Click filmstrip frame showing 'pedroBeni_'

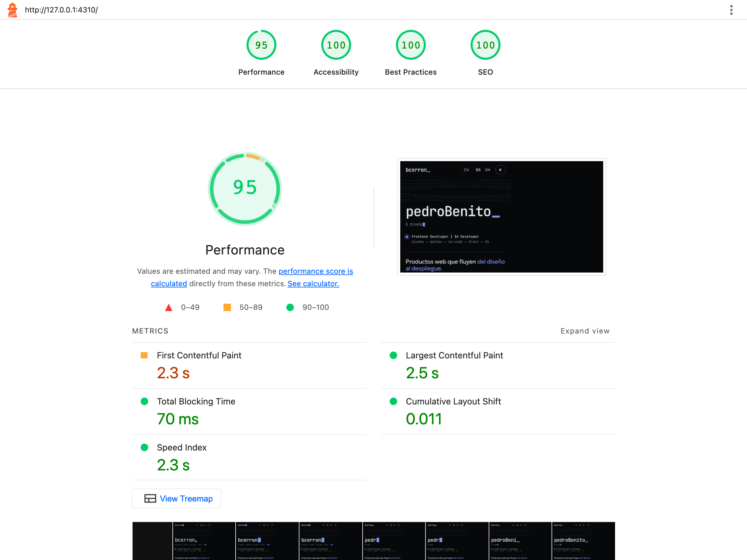pyautogui.click(x=520, y=541)
